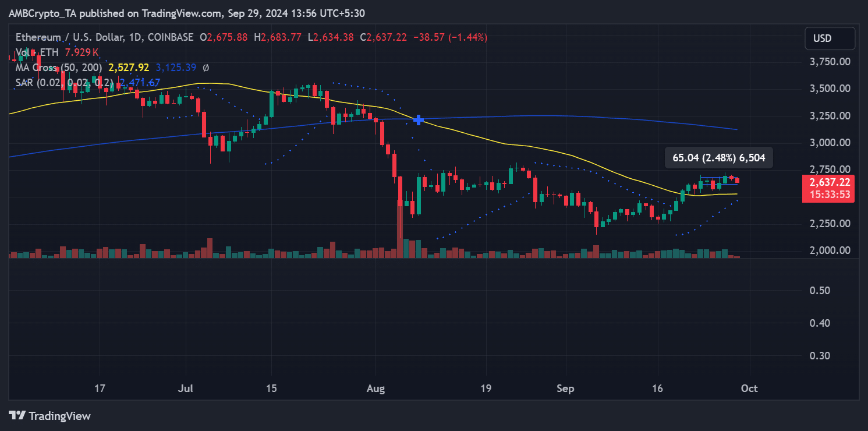Click the 2,000.00 price axis label
Screen dimensions: 868x431
coord(831,250)
